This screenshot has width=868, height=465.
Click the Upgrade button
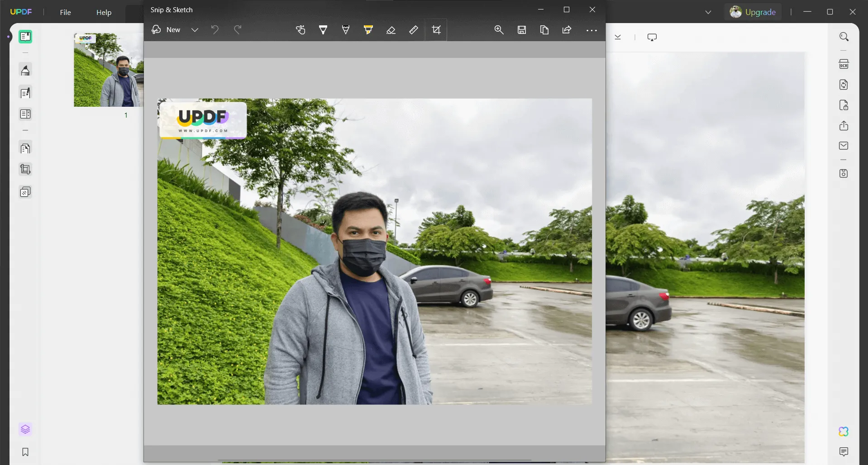coord(753,12)
